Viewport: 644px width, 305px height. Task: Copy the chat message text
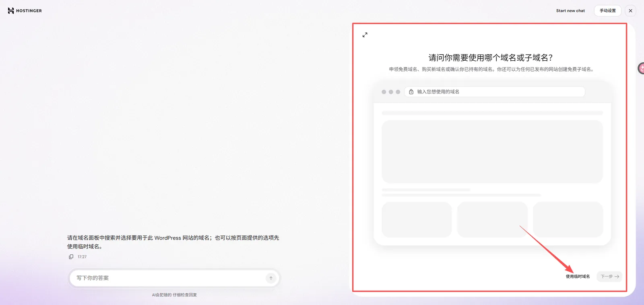(71, 257)
